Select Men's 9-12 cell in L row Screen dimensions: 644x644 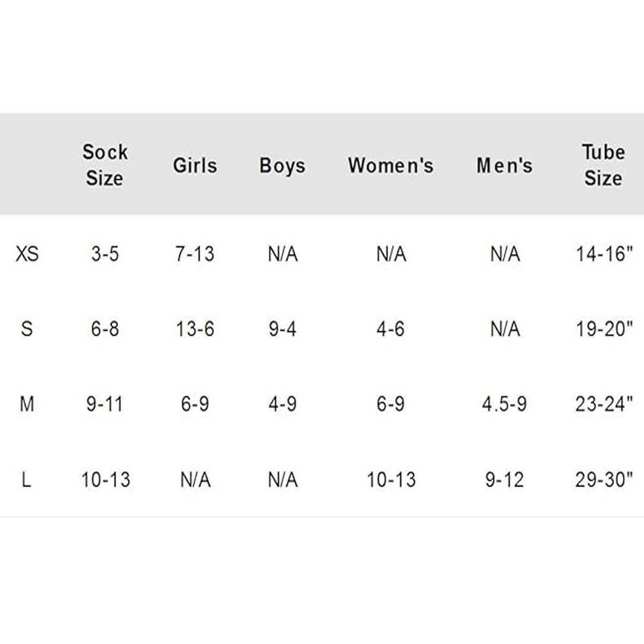(504, 480)
